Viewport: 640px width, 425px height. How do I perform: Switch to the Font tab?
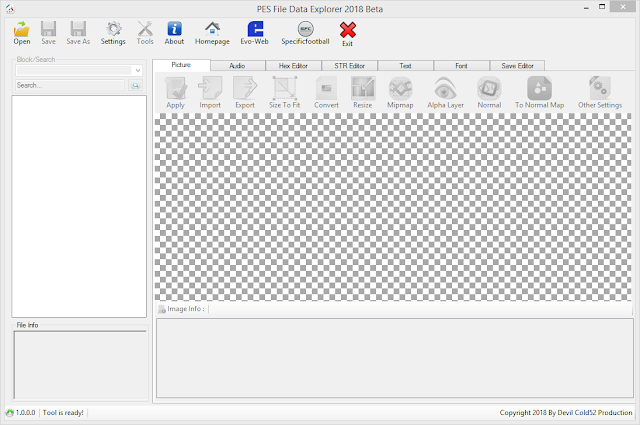(x=461, y=66)
